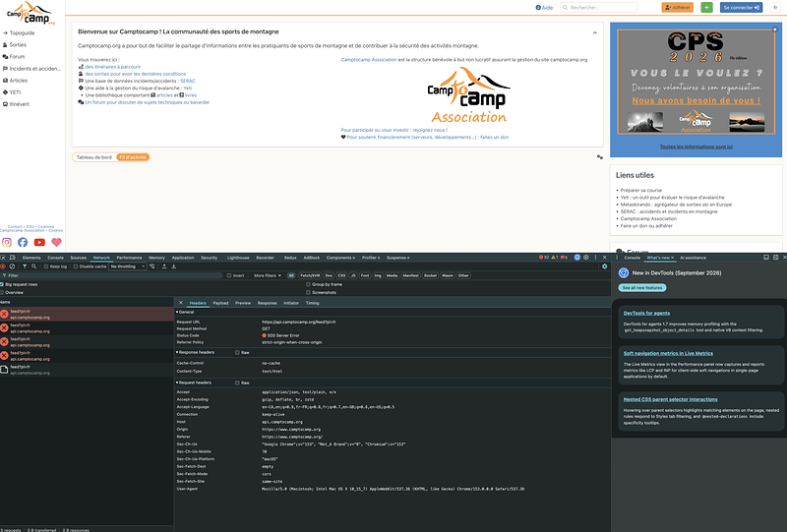
Task: Close the What's new drawer tab
Action: pyautogui.click(x=673, y=258)
